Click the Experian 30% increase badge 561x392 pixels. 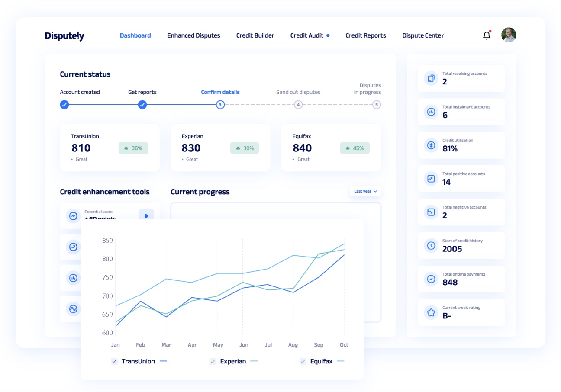click(x=245, y=148)
